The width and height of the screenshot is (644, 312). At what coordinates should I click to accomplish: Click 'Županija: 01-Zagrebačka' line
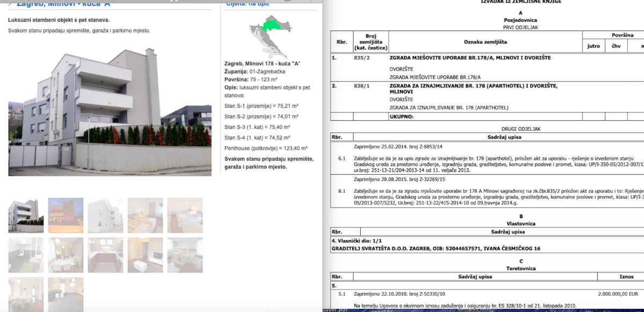[x=255, y=71]
